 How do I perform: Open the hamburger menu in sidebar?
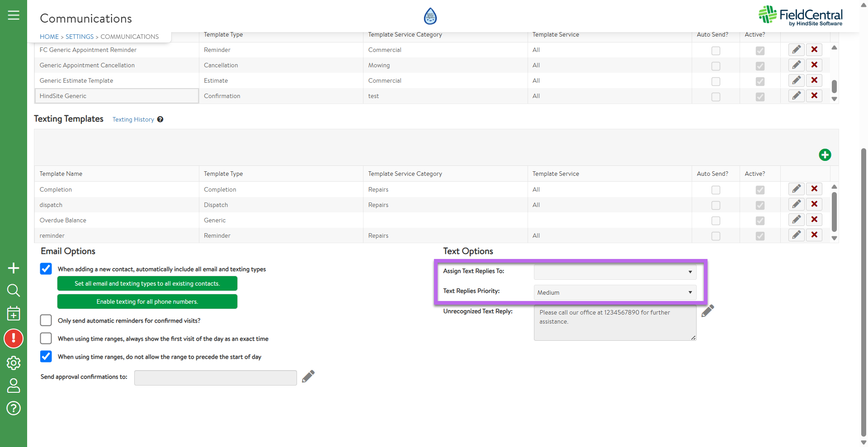coord(14,15)
